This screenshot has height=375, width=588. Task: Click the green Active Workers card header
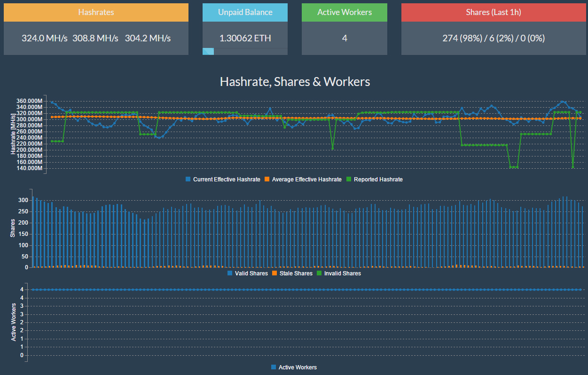point(345,12)
